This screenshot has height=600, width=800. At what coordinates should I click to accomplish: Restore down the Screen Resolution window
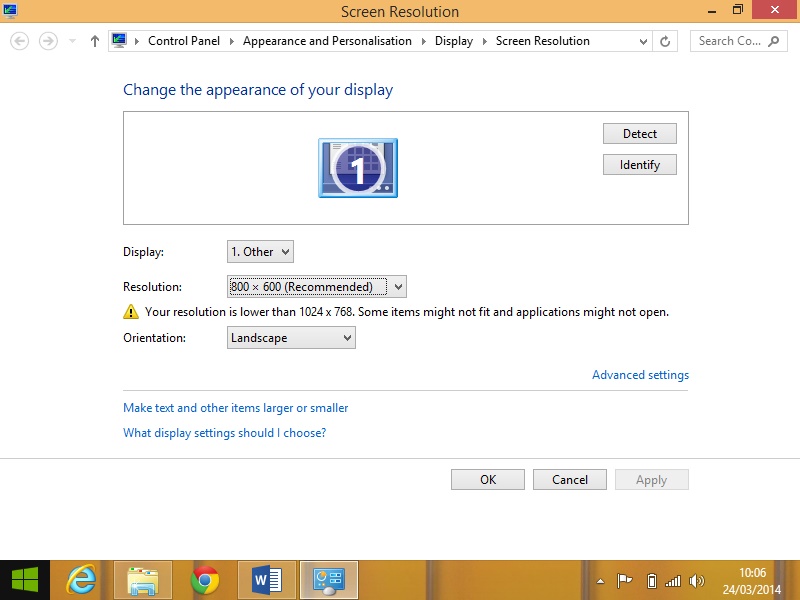coord(738,10)
